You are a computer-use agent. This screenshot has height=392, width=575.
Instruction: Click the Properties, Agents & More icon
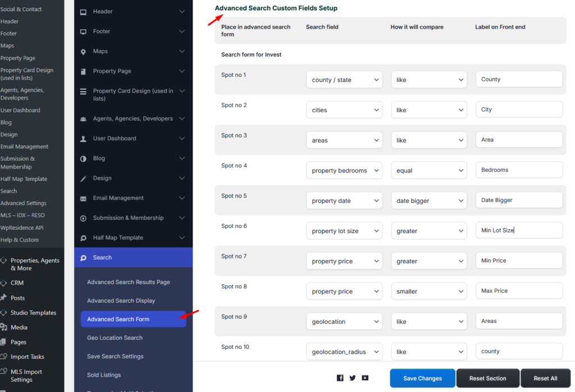[x=3, y=261]
